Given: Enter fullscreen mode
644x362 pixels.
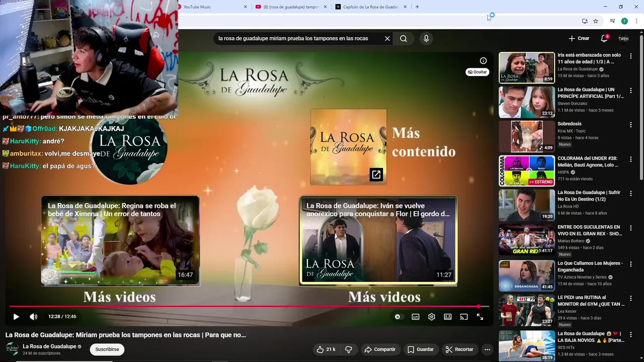Looking at the screenshot, I should 480,317.
